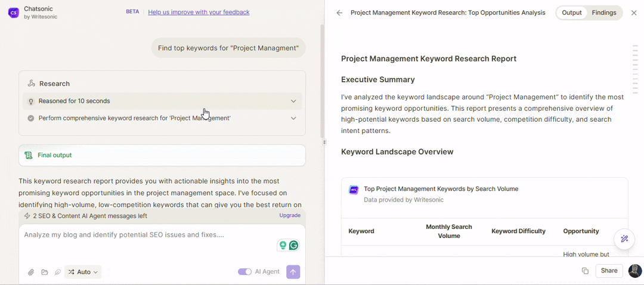Click the chat panel scrollbar
644x285 pixels.
[x=321, y=82]
